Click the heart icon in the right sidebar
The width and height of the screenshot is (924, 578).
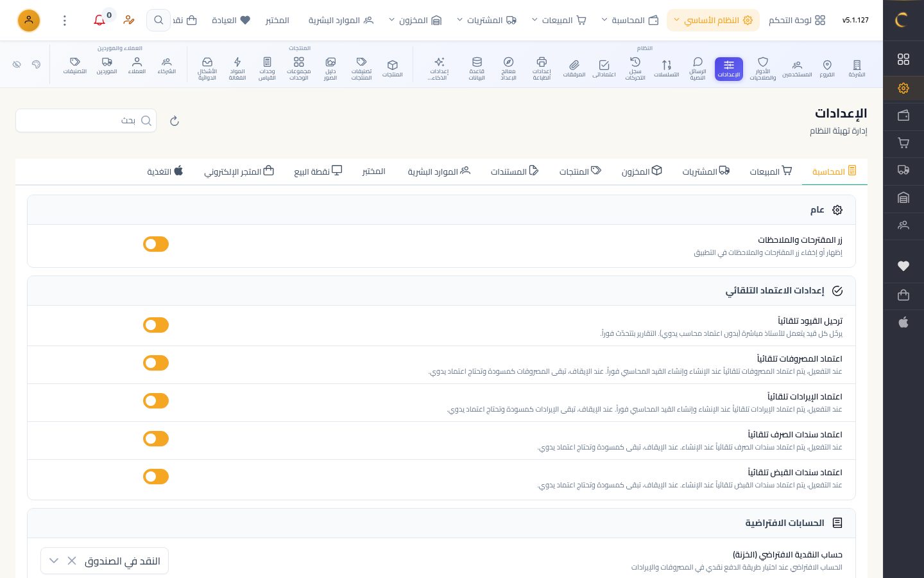[903, 266]
